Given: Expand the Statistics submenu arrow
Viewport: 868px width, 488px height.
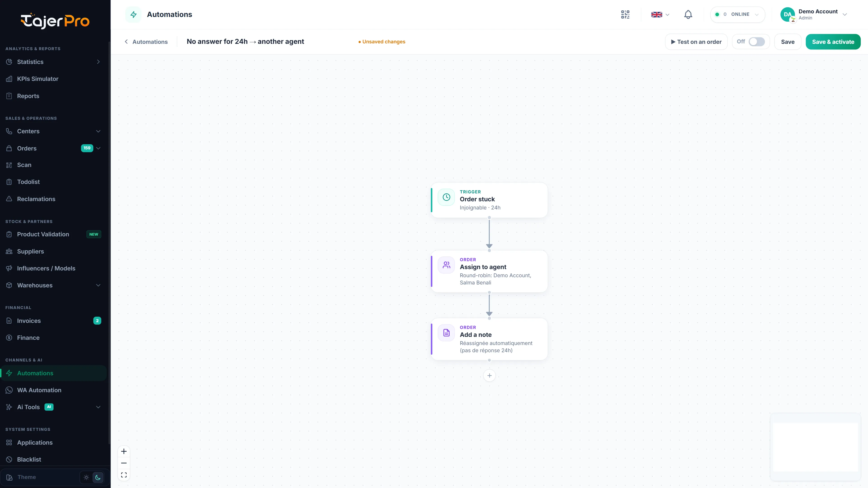Looking at the screenshot, I should 98,62.
